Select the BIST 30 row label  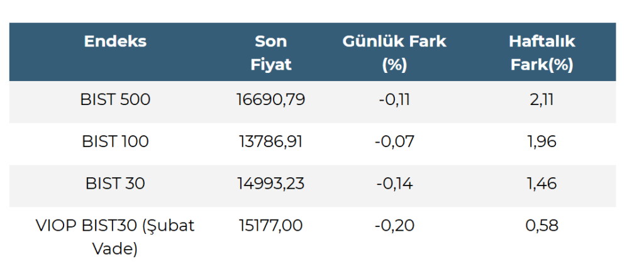point(115,184)
